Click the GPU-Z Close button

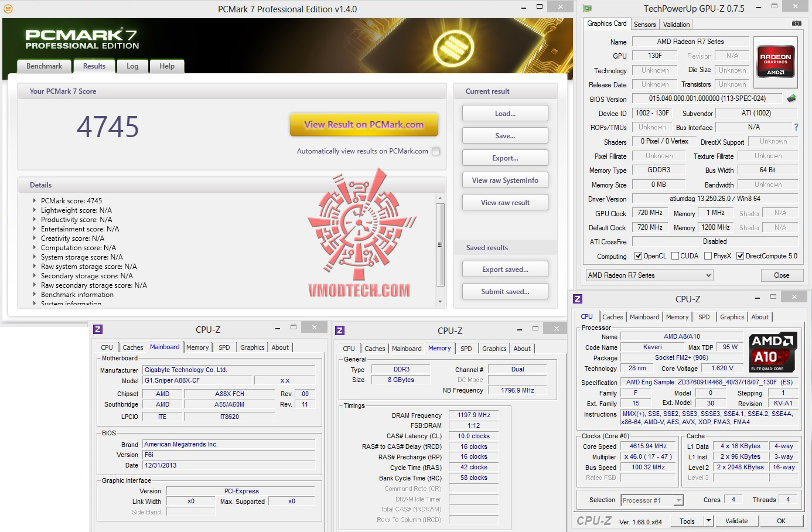pyautogui.click(x=782, y=275)
